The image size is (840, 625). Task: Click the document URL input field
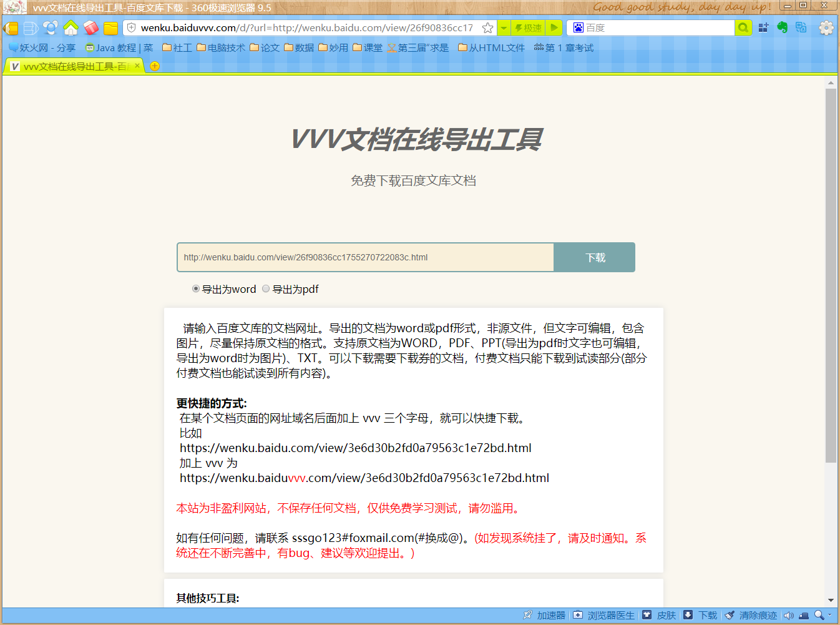pos(366,257)
